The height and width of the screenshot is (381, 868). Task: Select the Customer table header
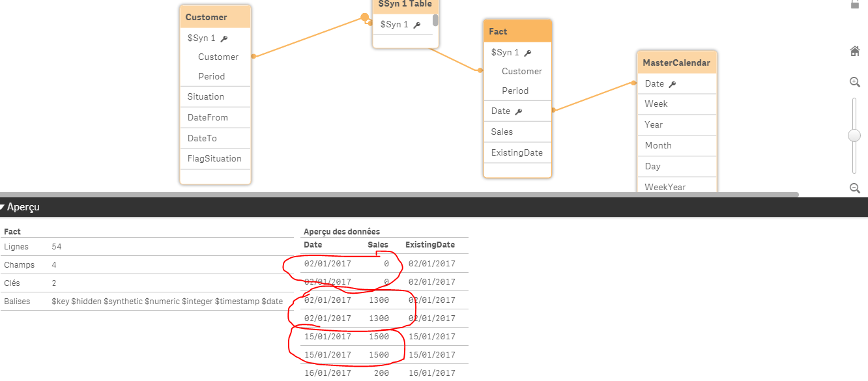tap(215, 16)
